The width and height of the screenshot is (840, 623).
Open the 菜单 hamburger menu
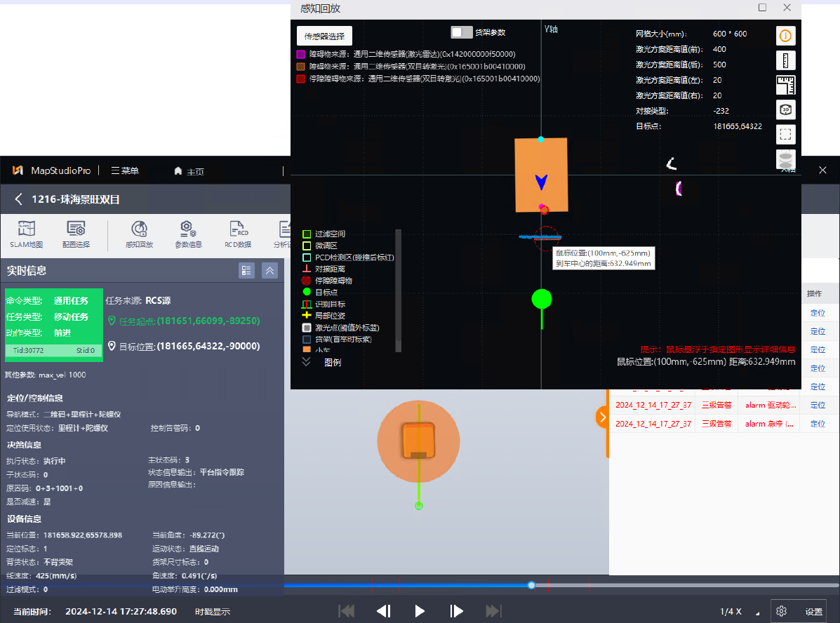(x=125, y=170)
